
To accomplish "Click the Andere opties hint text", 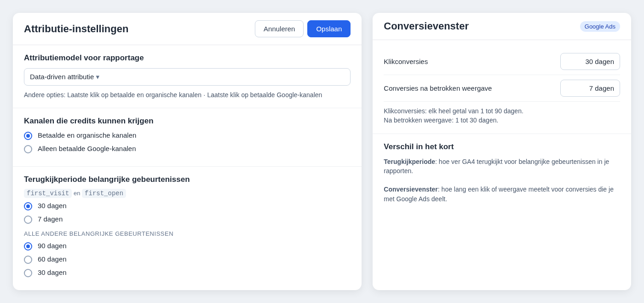I will (173, 95).
